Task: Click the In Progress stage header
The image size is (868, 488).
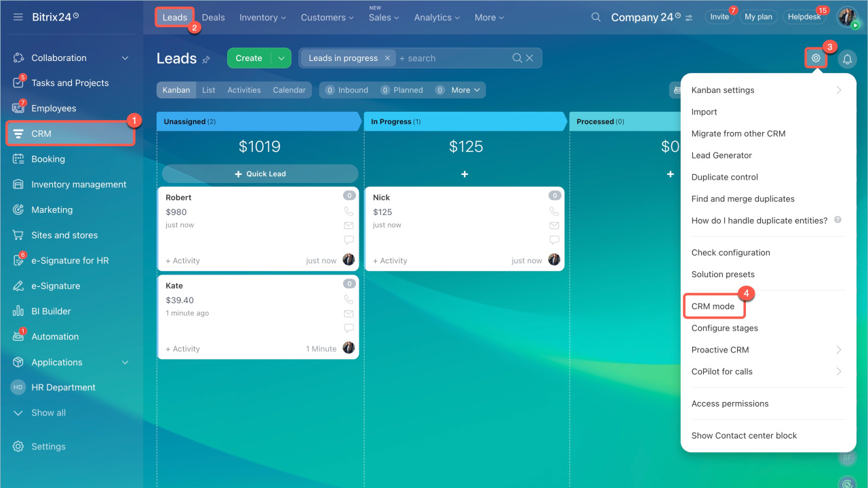Action: pyautogui.click(x=464, y=122)
